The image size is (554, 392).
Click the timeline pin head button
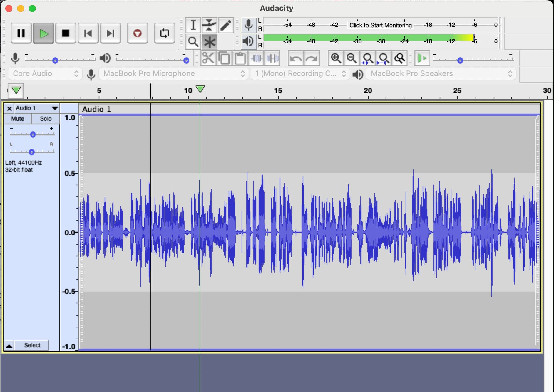click(x=16, y=90)
